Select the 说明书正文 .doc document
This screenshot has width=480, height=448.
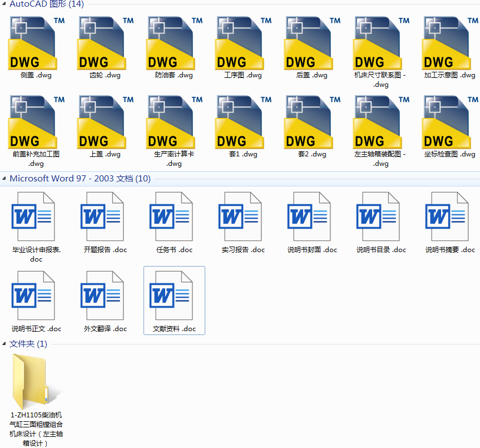(x=33, y=296)
